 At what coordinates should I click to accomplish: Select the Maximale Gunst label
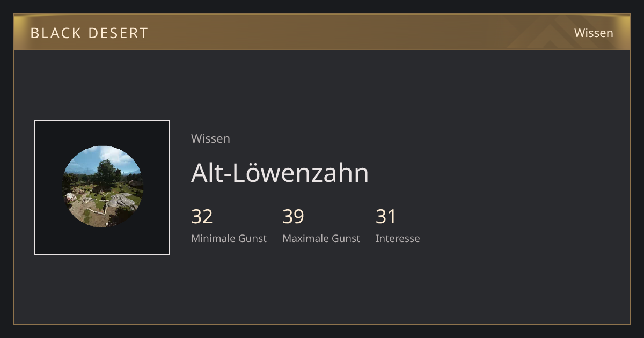tap(321, 238)
